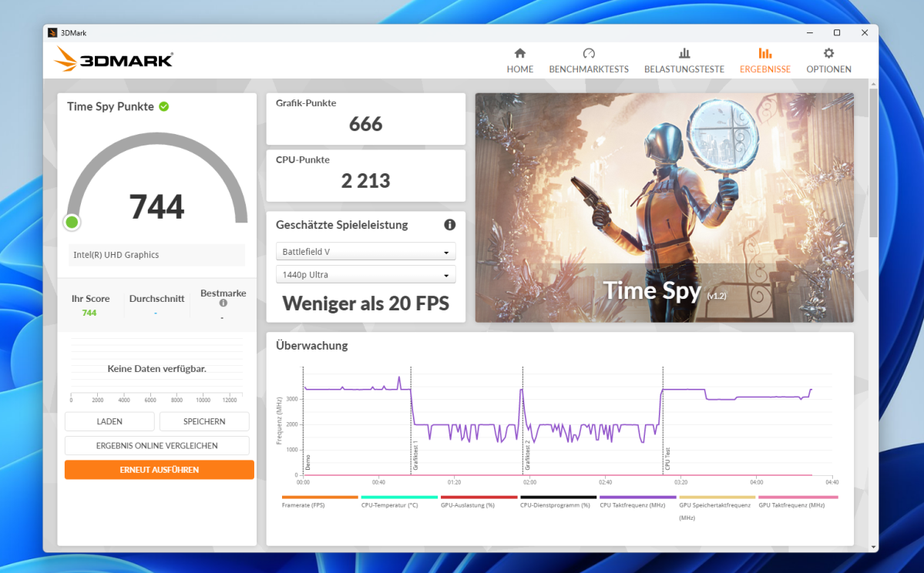The image size is (924, 573).
Task: Click the green validation checkmark icon
Action: pos(164,106)
